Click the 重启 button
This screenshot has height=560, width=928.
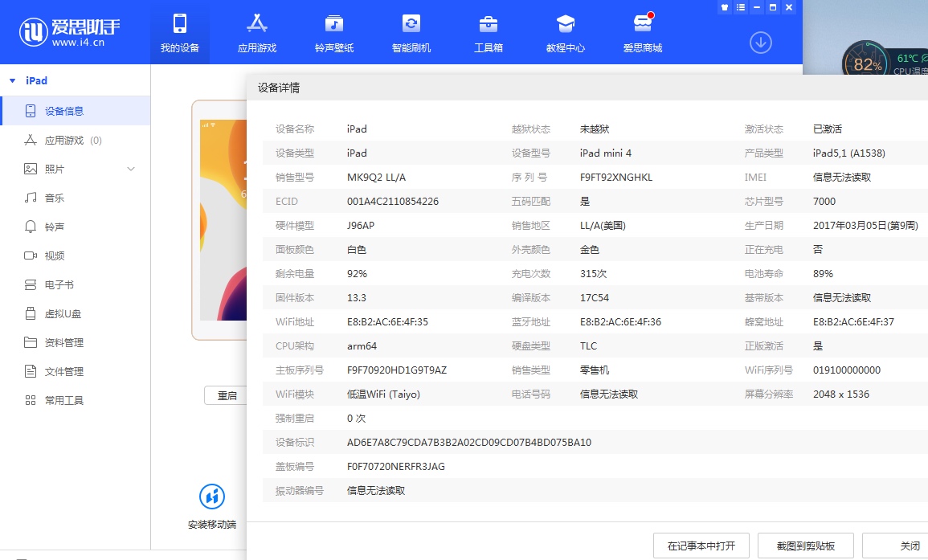(x=226, y=395)
